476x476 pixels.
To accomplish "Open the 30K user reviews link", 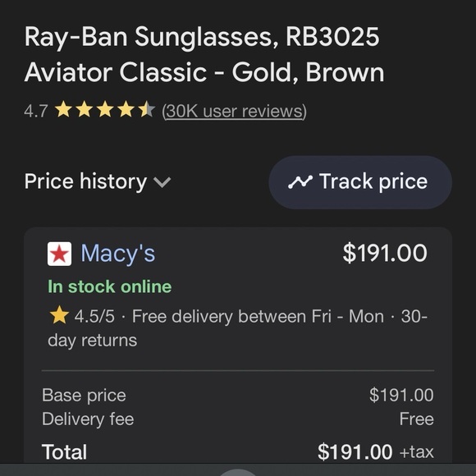I will 235,111.
